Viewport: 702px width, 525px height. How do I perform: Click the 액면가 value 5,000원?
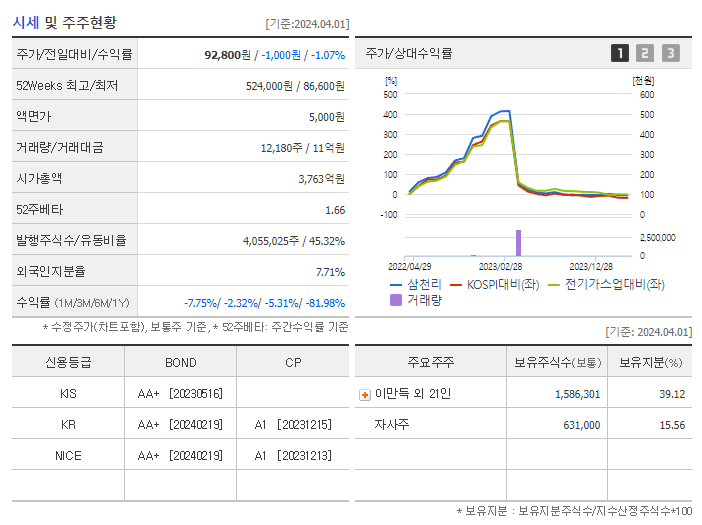326,117
